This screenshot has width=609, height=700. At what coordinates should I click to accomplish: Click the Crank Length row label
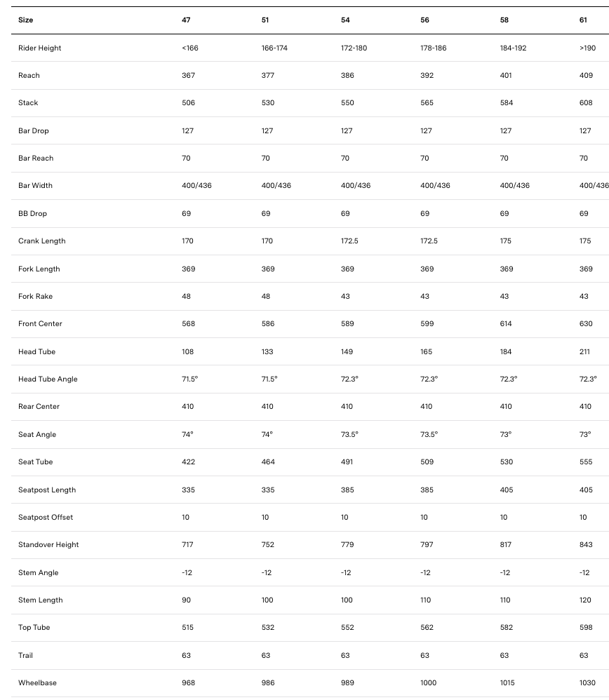[41, 241]
